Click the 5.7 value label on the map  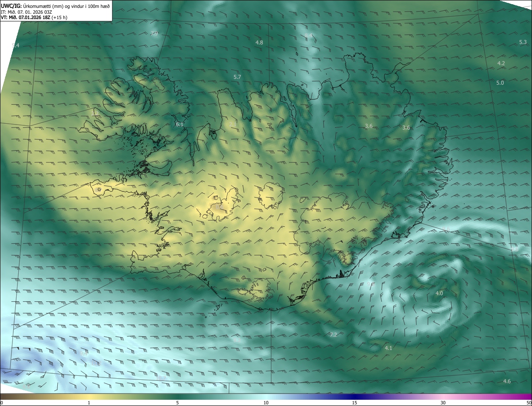click(237, 77)
